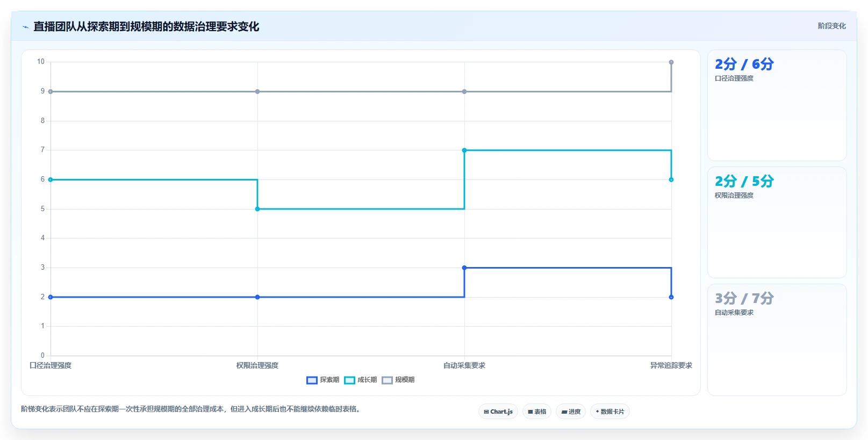Screen dimensions: 868x440
Task: Click 自动采集要求 x-axis label
Action: tap(464, 365)
